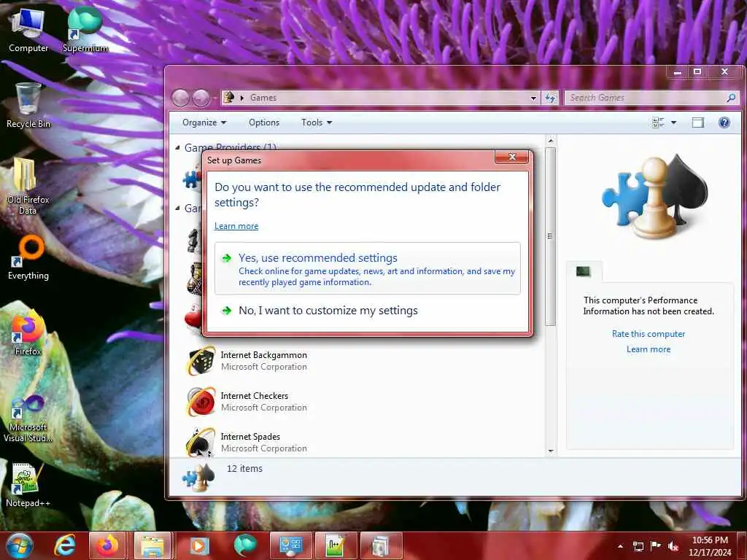Open Firefox from the taskbar
Viewport: 747px width, 560px height.
[x=107, y=545]
